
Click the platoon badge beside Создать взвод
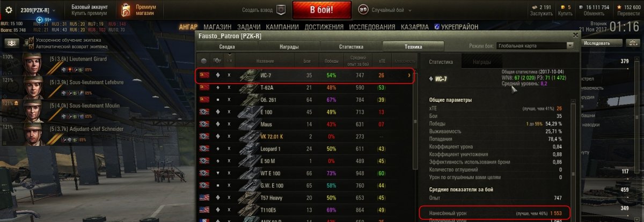281,10
